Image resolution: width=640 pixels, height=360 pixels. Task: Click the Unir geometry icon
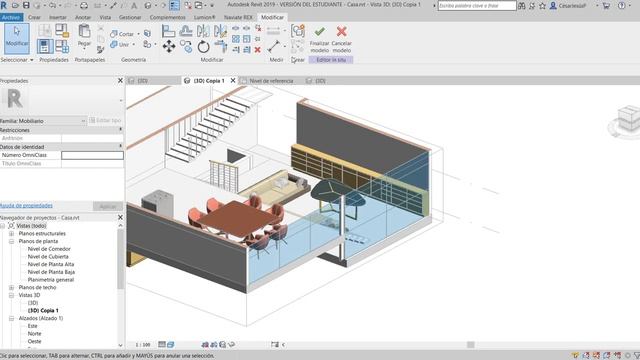(x=114, y=44)
